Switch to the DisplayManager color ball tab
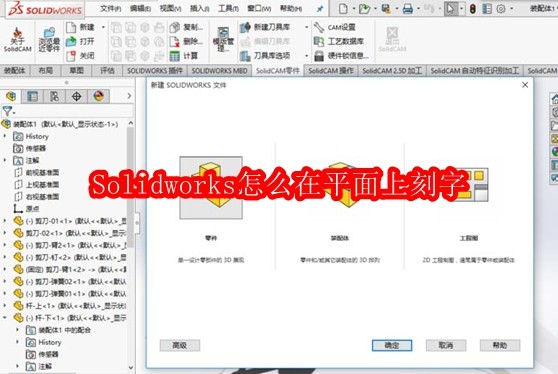The height and width of the screenshot is (374, 558). [99, 96]
